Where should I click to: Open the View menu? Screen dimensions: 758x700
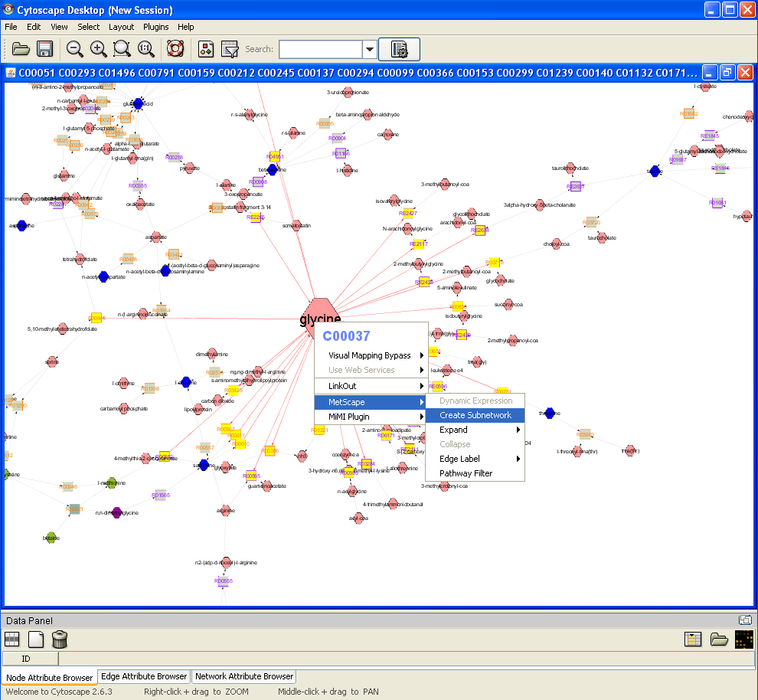point(59,27)
